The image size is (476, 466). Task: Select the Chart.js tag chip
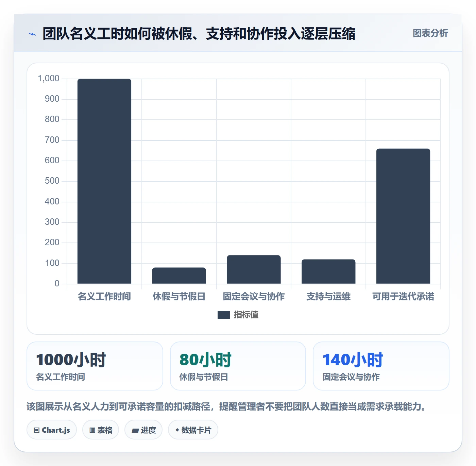coord(52,430)
